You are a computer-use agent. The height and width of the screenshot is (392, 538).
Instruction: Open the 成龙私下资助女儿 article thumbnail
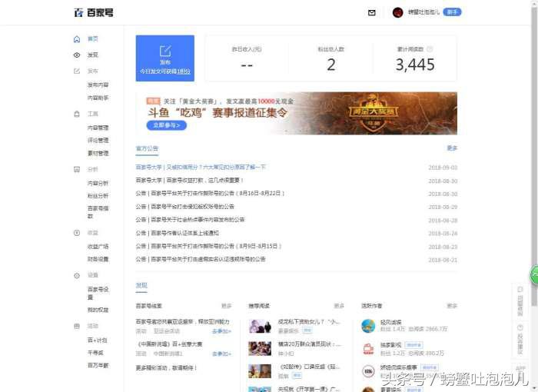(x=260, y=327)
